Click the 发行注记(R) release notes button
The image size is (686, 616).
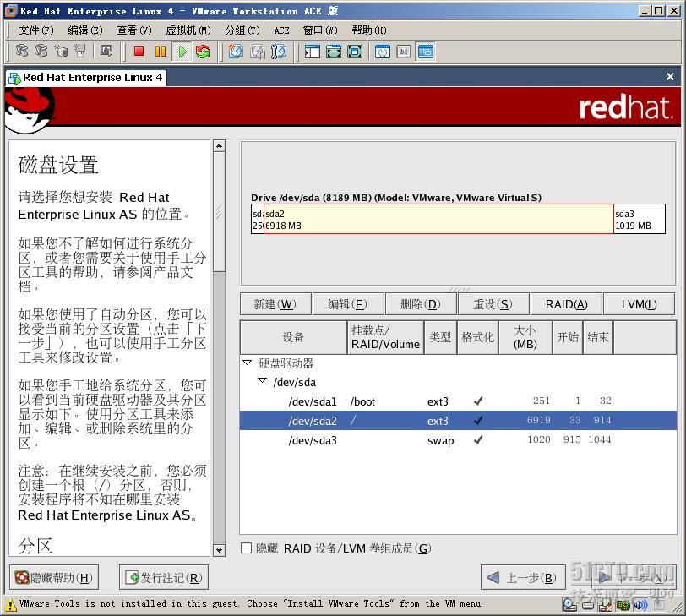coord(164,577)
